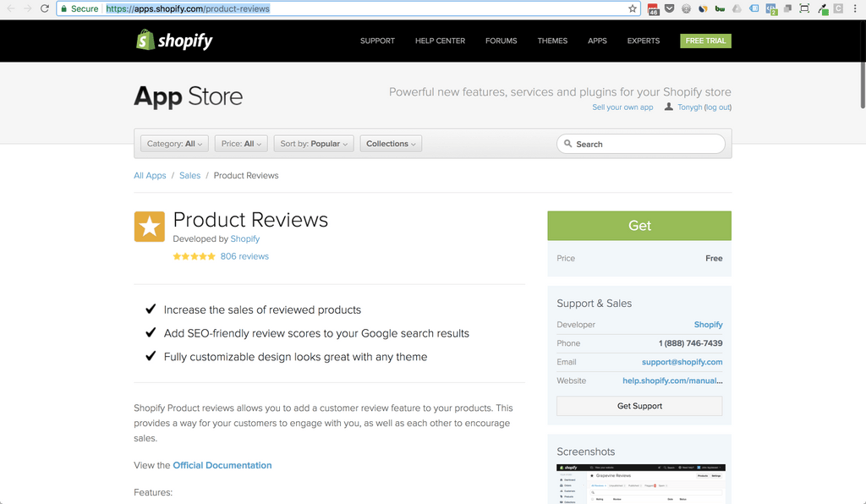Open the overlapping squares extension icon
Viewport: 866px width, 504px height.
pos(787,8)
